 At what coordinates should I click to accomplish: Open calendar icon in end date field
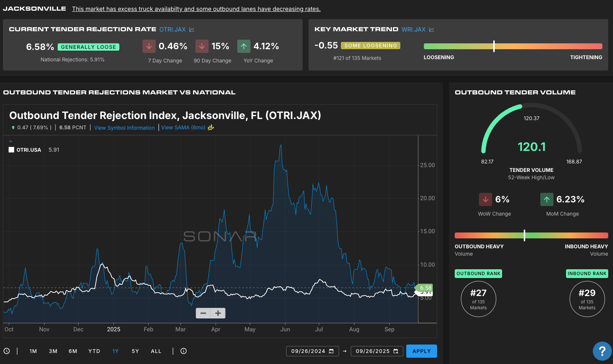(x=396, y=351)
